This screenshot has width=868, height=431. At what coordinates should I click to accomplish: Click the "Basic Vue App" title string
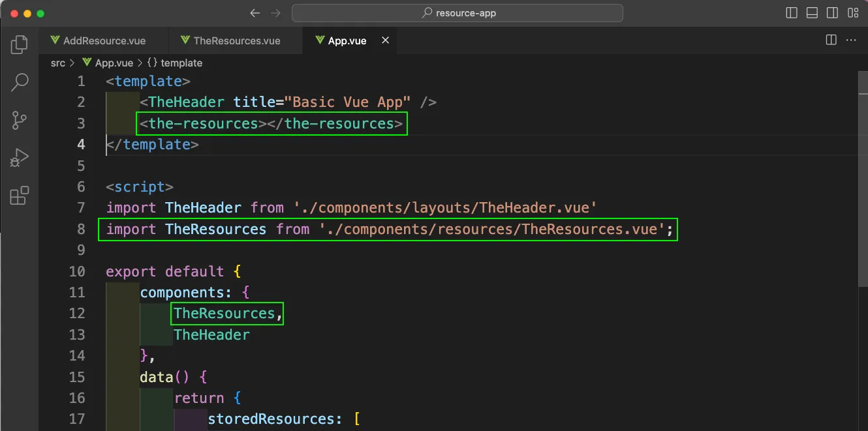(x=348, y=102)
